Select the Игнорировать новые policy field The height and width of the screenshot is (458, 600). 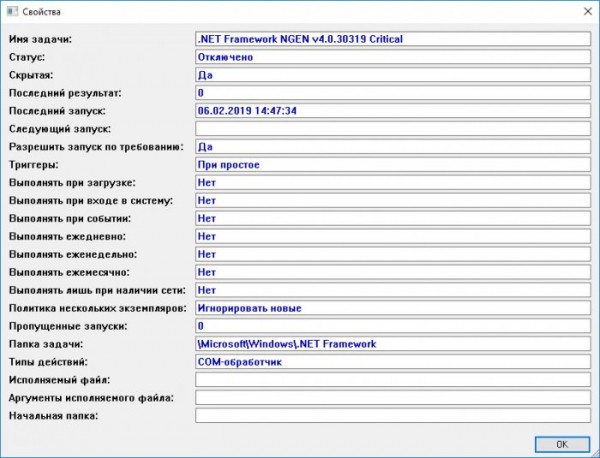[393, 308]
